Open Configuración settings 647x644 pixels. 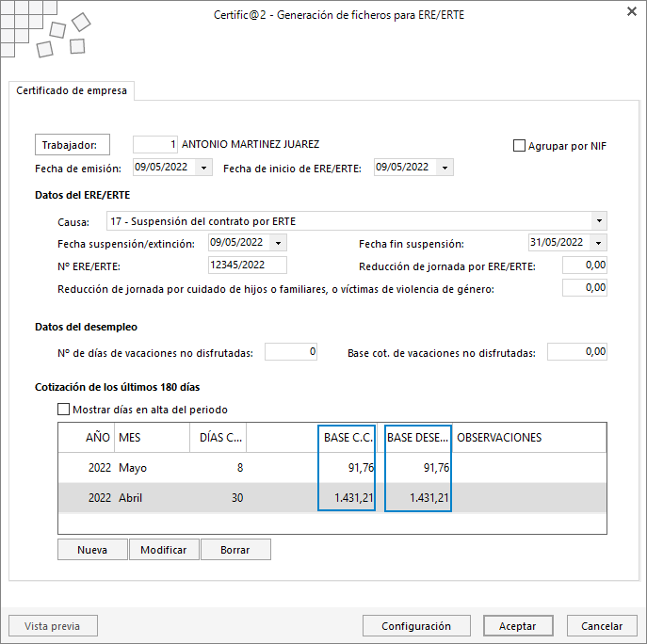416,626
